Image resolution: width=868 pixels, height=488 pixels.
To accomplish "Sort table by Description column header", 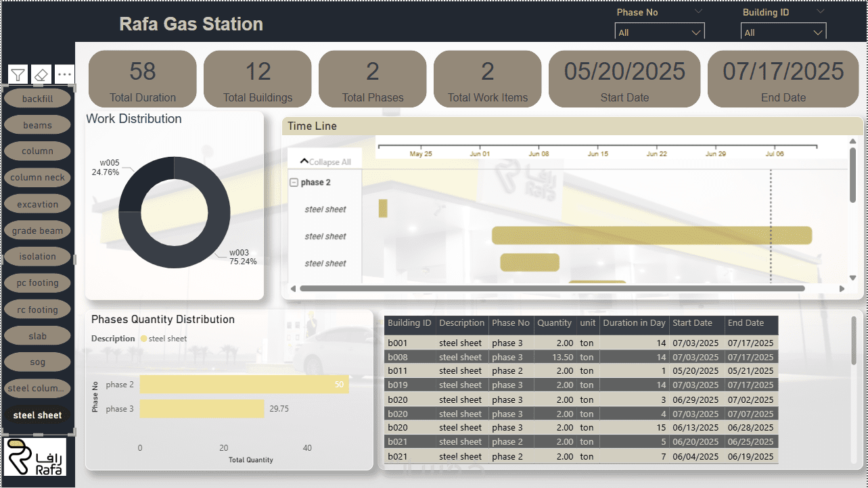I will pyautogui.click(x=462, y=324).
